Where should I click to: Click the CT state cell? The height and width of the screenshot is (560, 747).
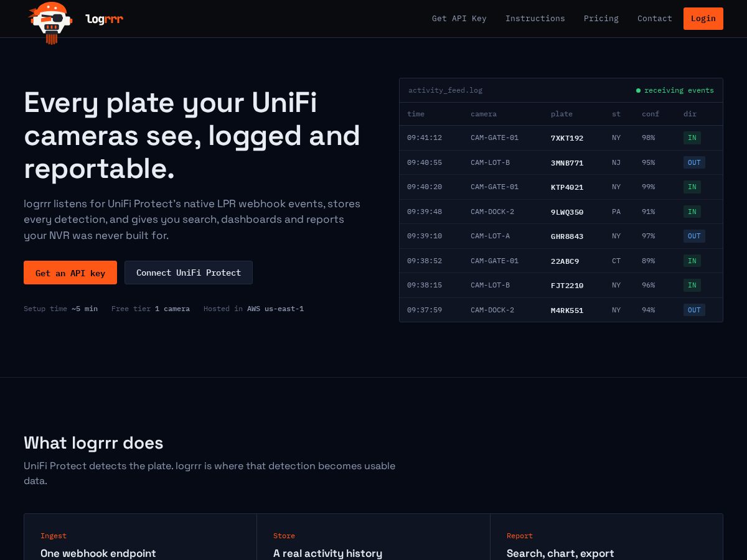point(616,261)
